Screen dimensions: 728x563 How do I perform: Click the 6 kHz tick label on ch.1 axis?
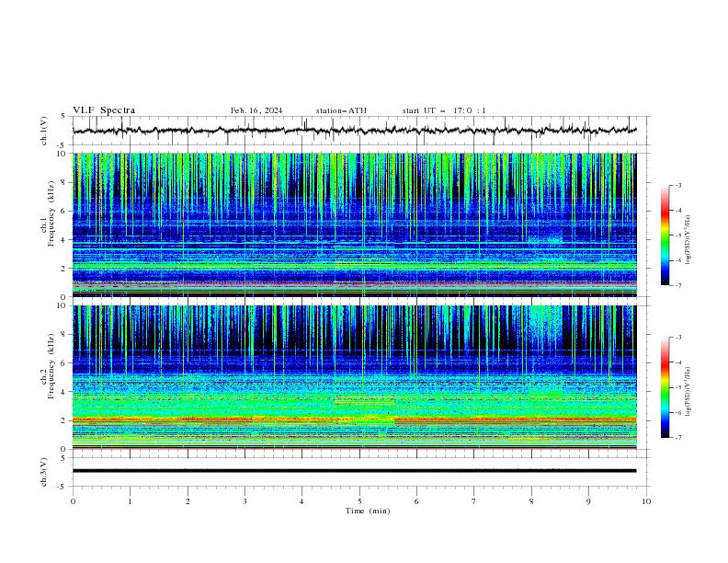click(x=64, y=211)
